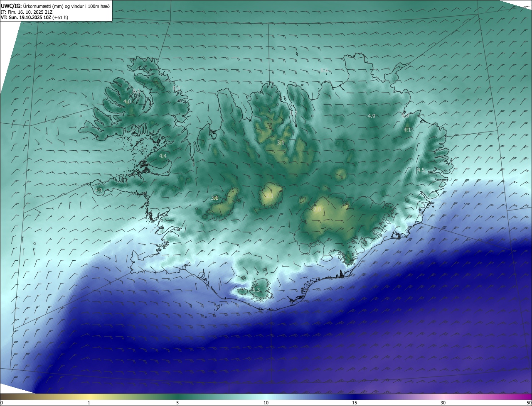Click the 5.3 value near the south coast
Viewport: 532px width, 406px height.
click(256, 290)
